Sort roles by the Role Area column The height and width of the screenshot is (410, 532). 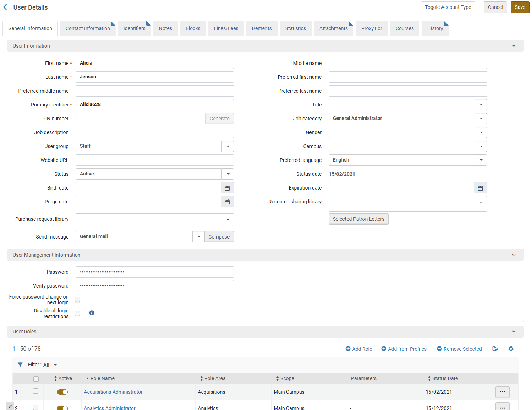(213, 378)
